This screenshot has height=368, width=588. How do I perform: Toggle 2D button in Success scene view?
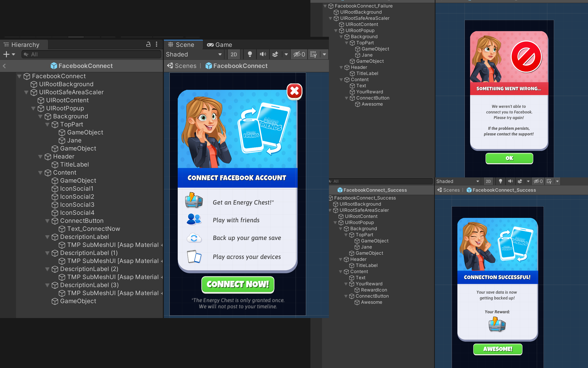(x=488, y=181)
